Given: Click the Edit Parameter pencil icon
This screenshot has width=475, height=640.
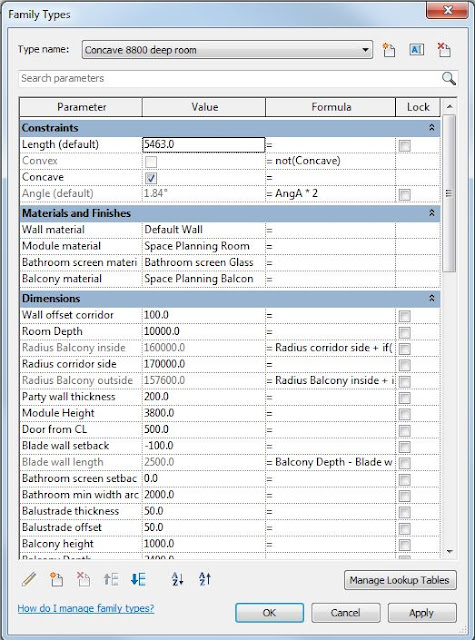Looking at the screenshot, I should click(x=29, y=579).
